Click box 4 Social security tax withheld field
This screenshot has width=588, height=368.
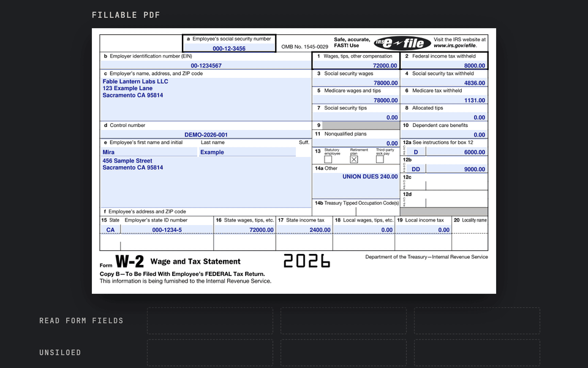tap(444, 83)
